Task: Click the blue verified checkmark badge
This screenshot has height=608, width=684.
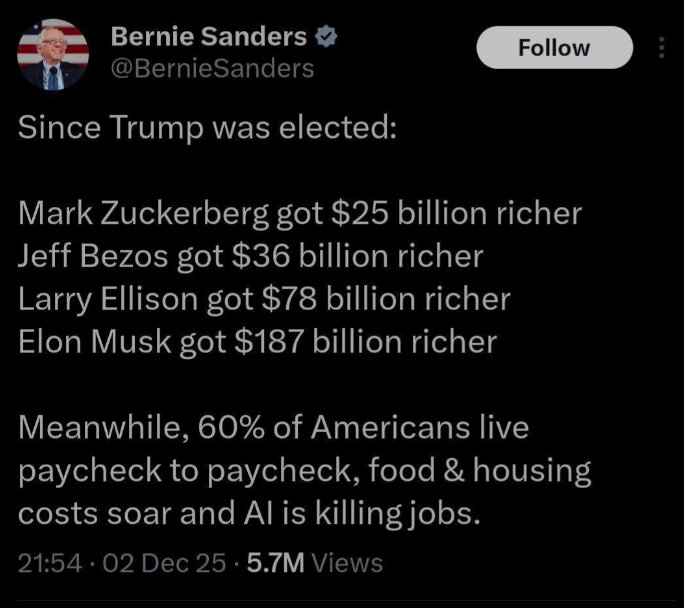Action: coord(324,39)
